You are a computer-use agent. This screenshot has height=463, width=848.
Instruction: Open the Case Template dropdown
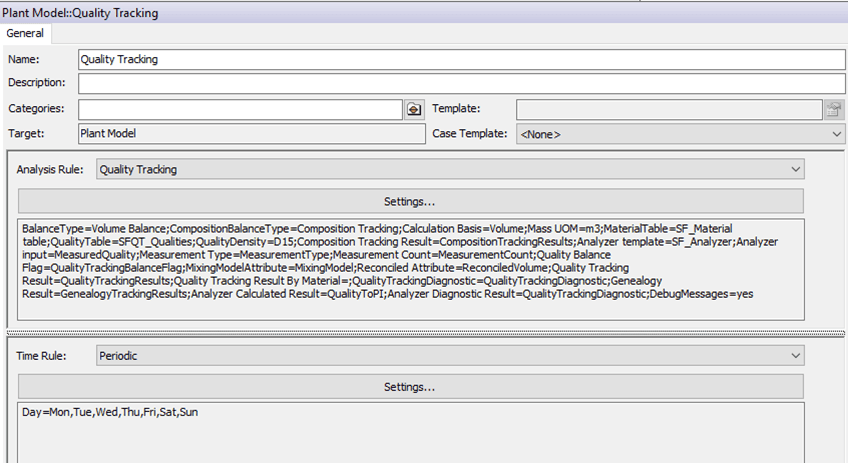[680, 134]
